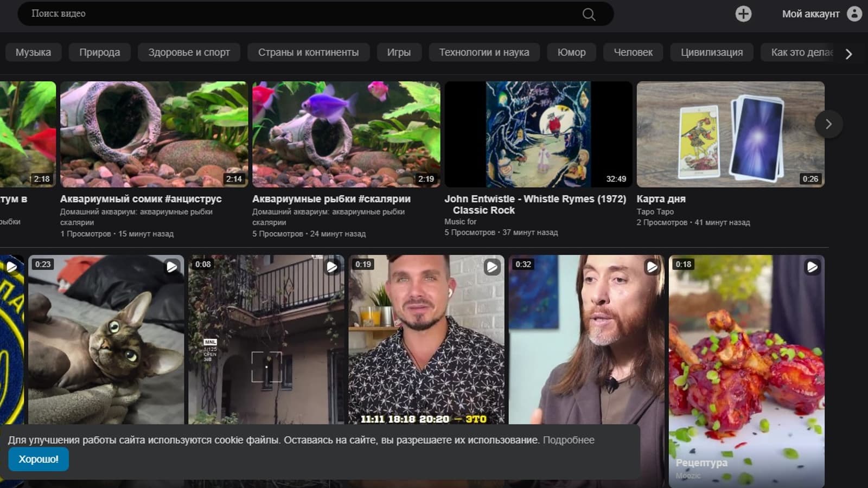This screenshot has height=488, width=868.
Task: Open the Здоровье и спорт category
Action: pyautogui.click(x=189, y=53)
